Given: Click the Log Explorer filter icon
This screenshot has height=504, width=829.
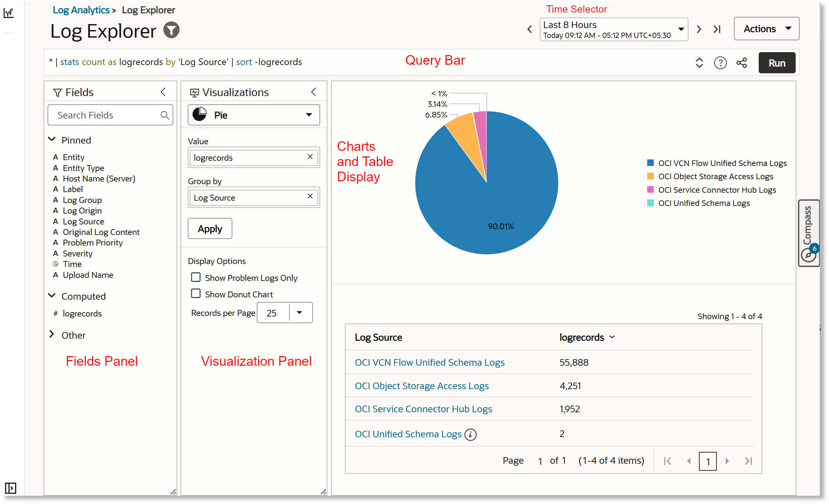Looking at the screenshot, I should click(171, 30).
